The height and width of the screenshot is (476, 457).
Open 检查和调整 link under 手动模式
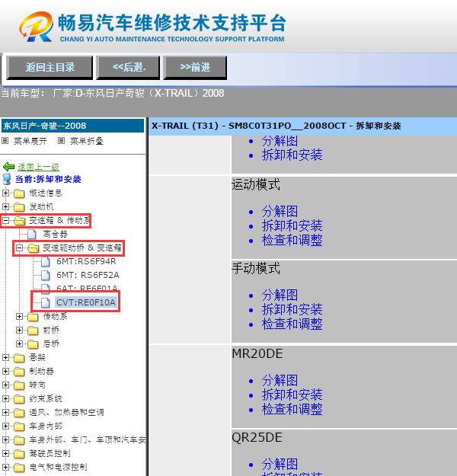coord(292,324)
